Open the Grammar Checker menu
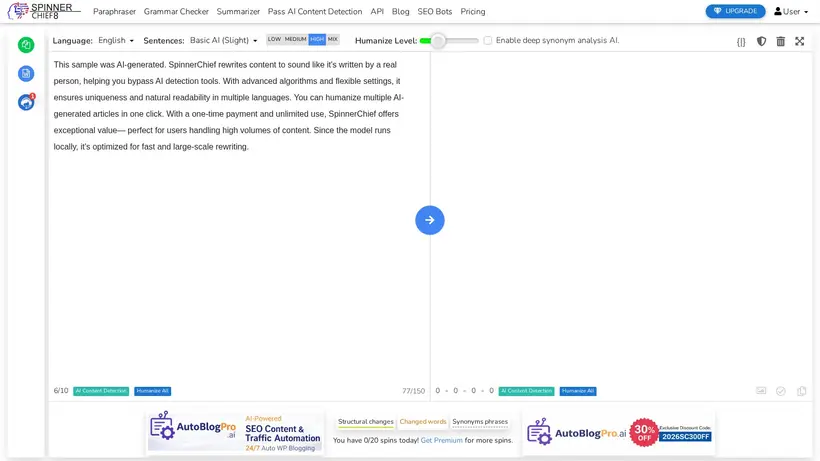The height and width of the screenshot is (461, 820). [x=176, y=11]
